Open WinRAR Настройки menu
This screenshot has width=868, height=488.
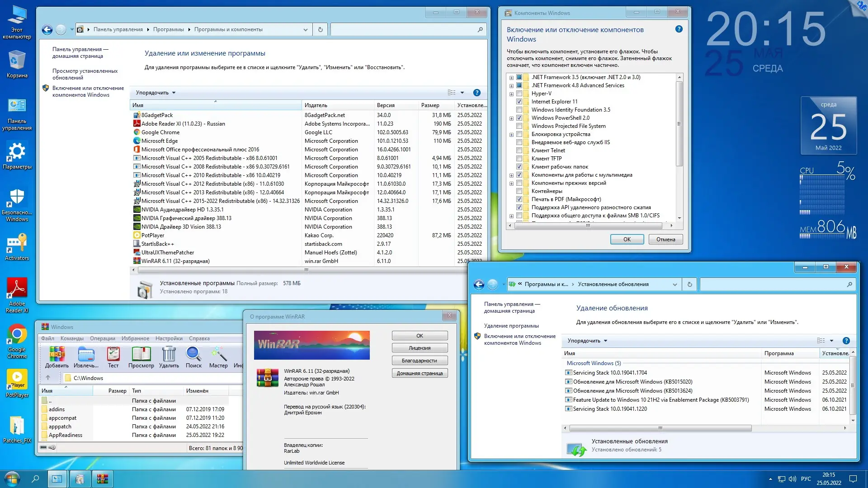click(x=169, y=338)
